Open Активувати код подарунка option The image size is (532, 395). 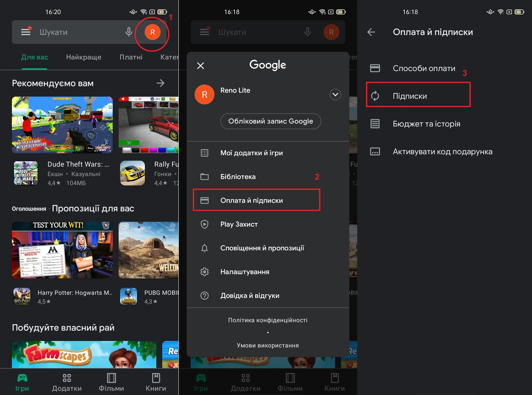tap(442, 152)
